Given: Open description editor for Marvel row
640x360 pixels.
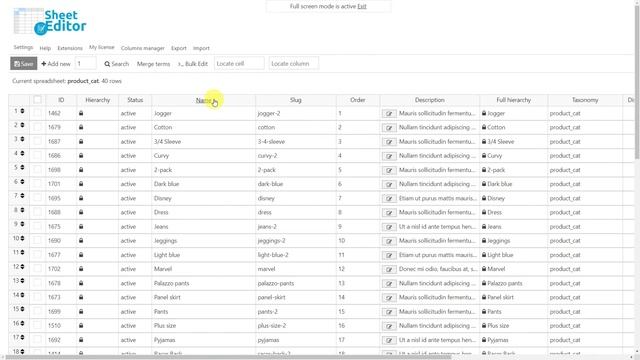Looking at the screenshot, I should pos(389,269).
